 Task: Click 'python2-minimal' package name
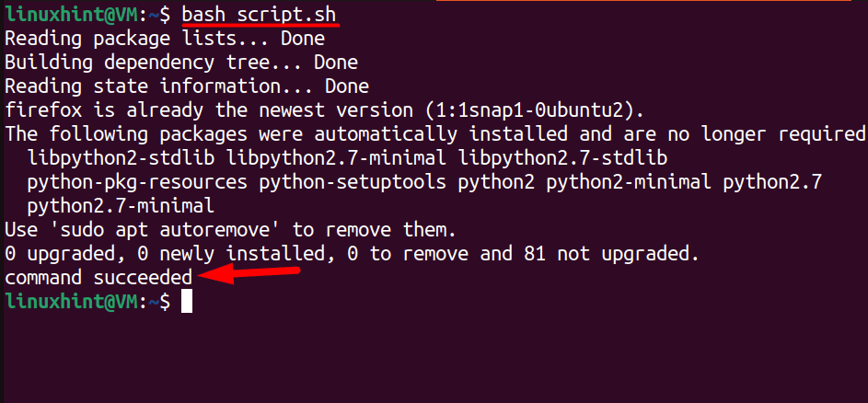coord(629,182)
